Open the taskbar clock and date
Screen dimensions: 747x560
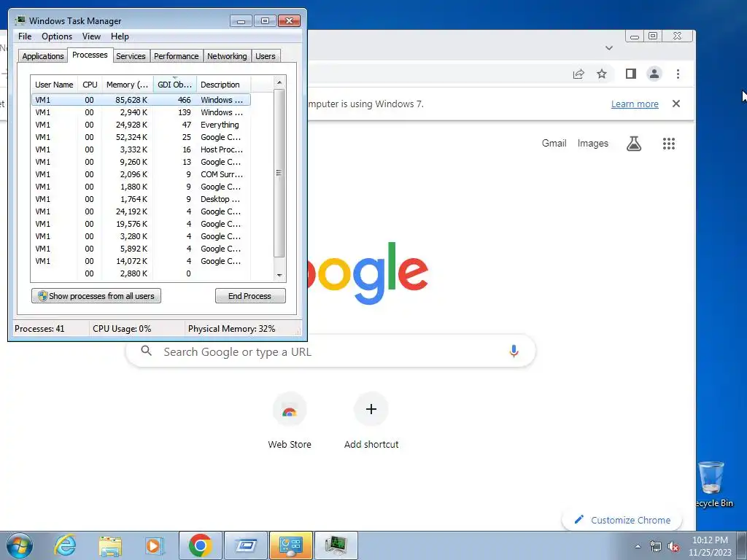click(x=710, y=546)
